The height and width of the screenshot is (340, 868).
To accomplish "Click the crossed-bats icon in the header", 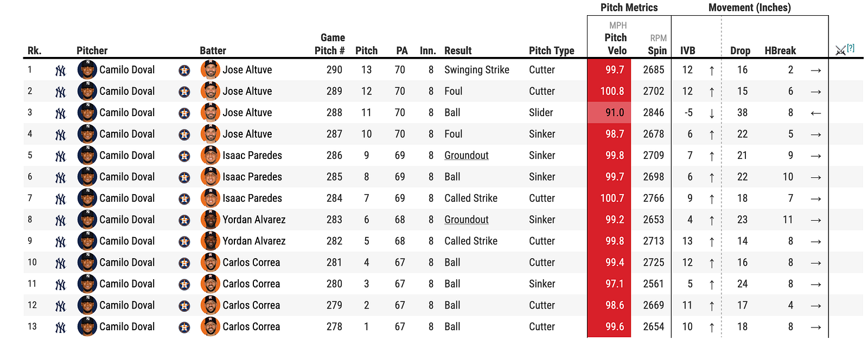I will pos(840,50).
